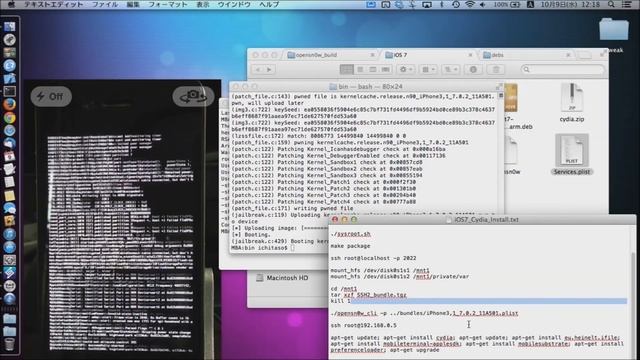The image size is (640, 360).
Task: Open Notification Center icon
Action: point(626,4)
